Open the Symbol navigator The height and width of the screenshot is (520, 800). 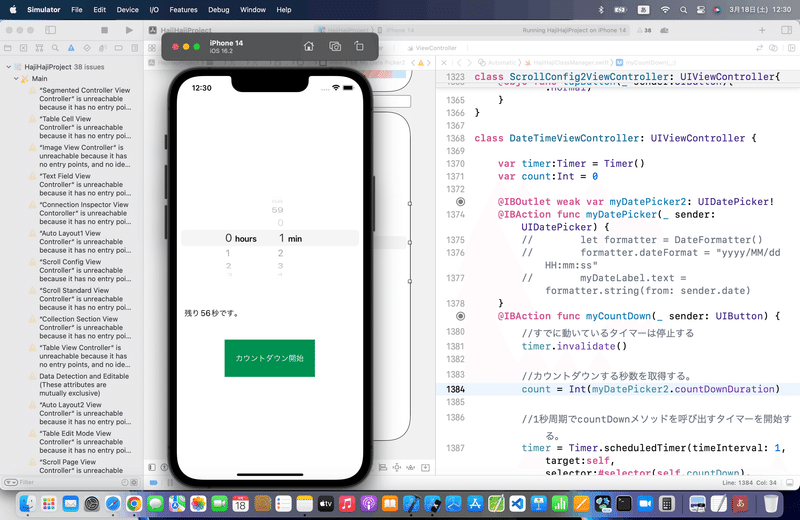coord(39,48)
